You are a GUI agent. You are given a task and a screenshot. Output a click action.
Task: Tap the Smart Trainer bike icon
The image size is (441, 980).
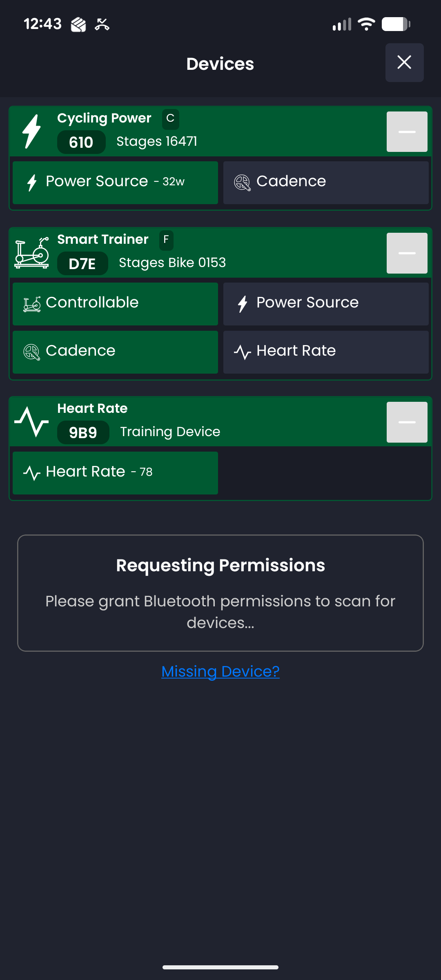pyautogui.click(x=31, y=253)
